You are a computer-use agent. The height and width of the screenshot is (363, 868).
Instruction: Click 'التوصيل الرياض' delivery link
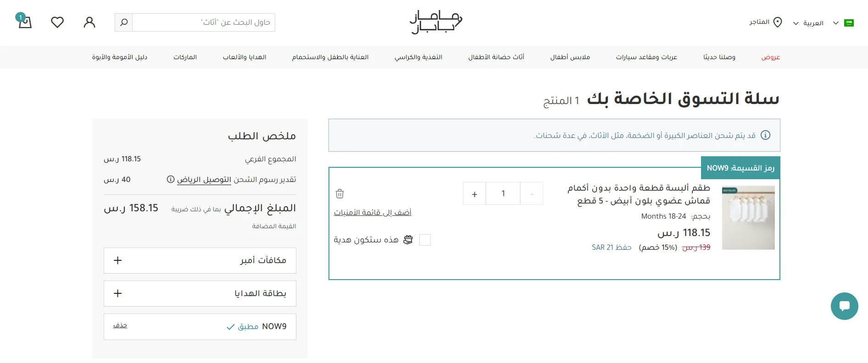point(204,180)
